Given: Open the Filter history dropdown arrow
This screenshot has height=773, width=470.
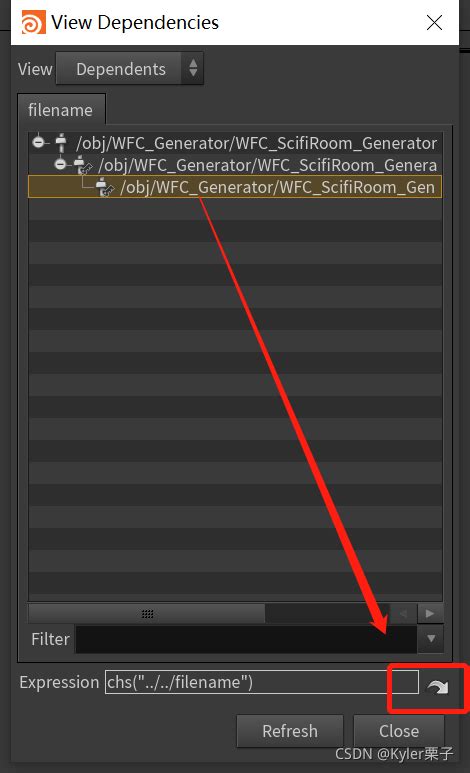Looking at the screenshot, I should pyautogui.click(x=431, y=638).
